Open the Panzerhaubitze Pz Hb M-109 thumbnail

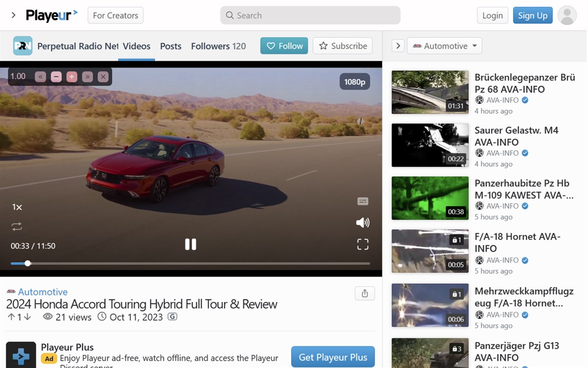pyautogui.click(x=430, y=198)
